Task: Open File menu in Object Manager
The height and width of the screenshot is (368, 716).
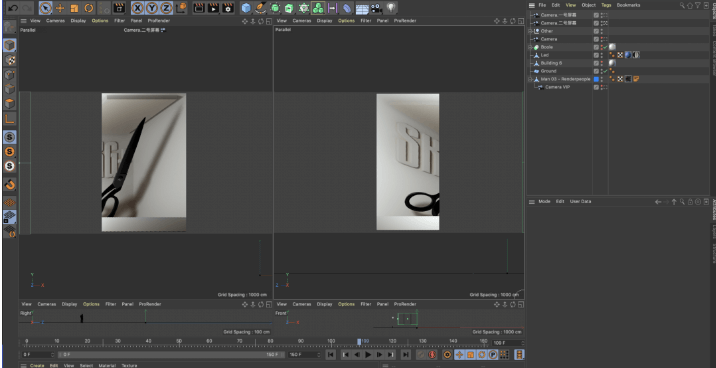Action: (x=542, y=5)
